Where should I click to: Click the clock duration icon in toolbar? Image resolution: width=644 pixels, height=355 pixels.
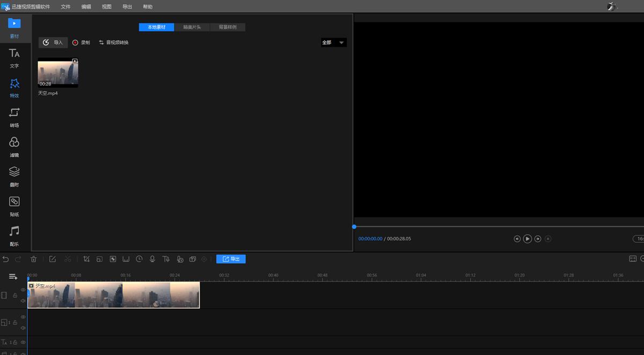pyautogui.click(x=139, y=259)
